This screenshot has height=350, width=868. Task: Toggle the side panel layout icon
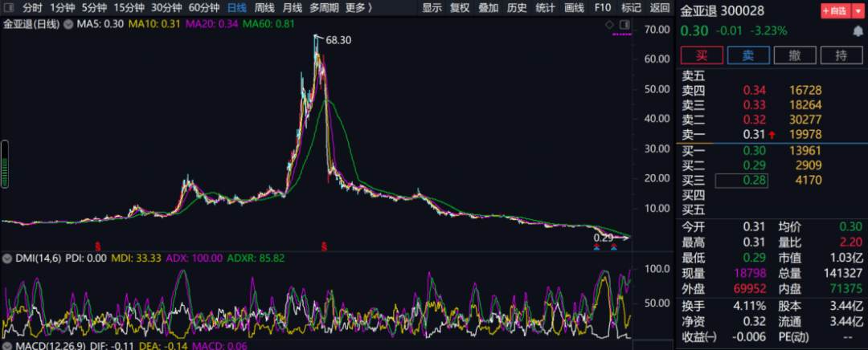pyautogui.click(x=624, y=25)
